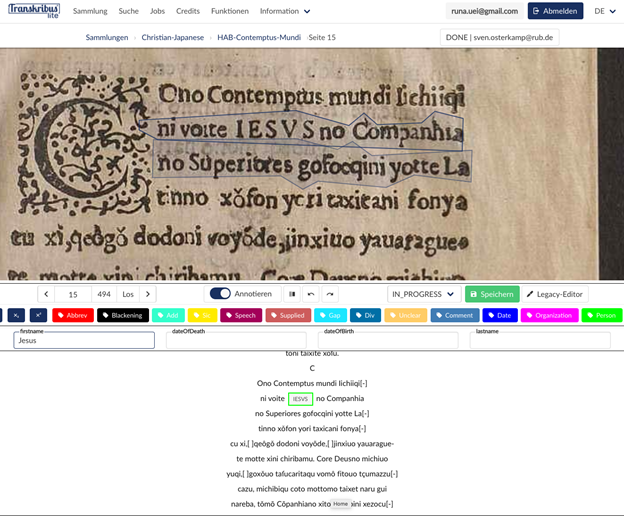Apply superscript formatting

pyautogui.click(x=39, y=315)
